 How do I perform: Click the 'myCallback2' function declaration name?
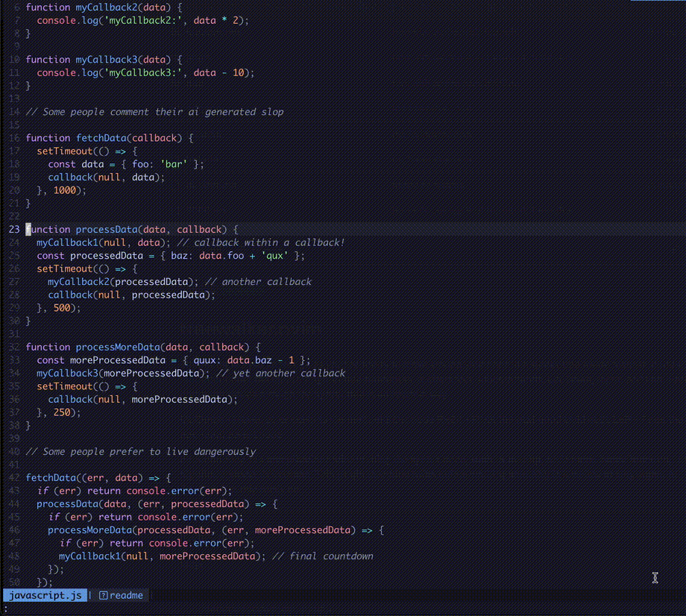[x=107, y=7]
